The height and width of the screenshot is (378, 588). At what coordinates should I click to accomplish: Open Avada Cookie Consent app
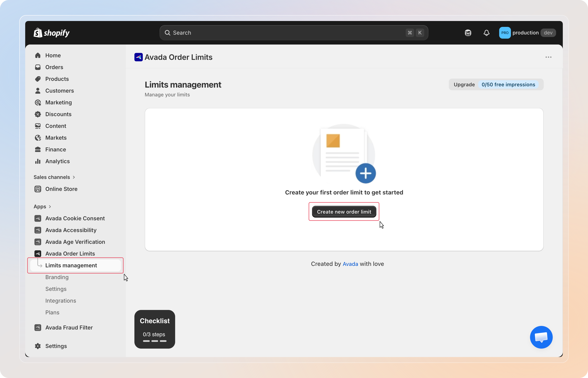pos(75,218)
